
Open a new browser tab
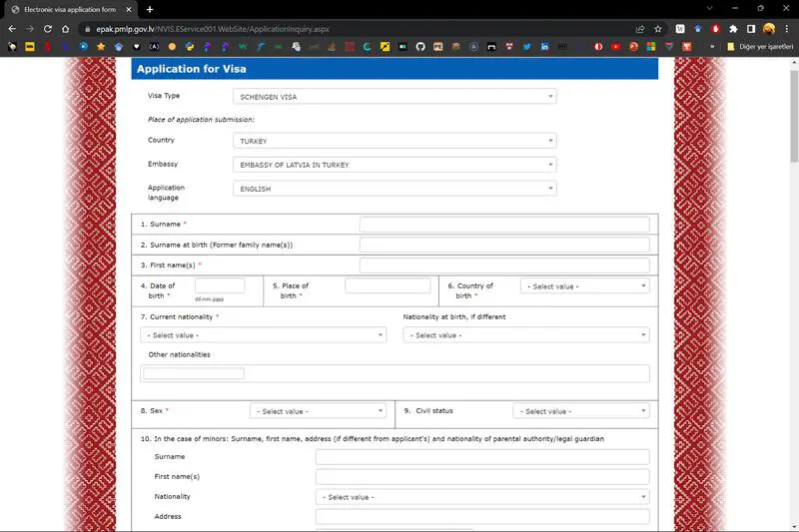click(x=150, y=9)
